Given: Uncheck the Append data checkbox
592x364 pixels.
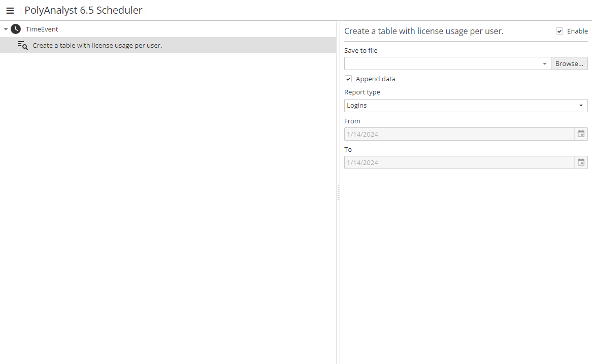Looking at the screenshot, I should 348,79.
